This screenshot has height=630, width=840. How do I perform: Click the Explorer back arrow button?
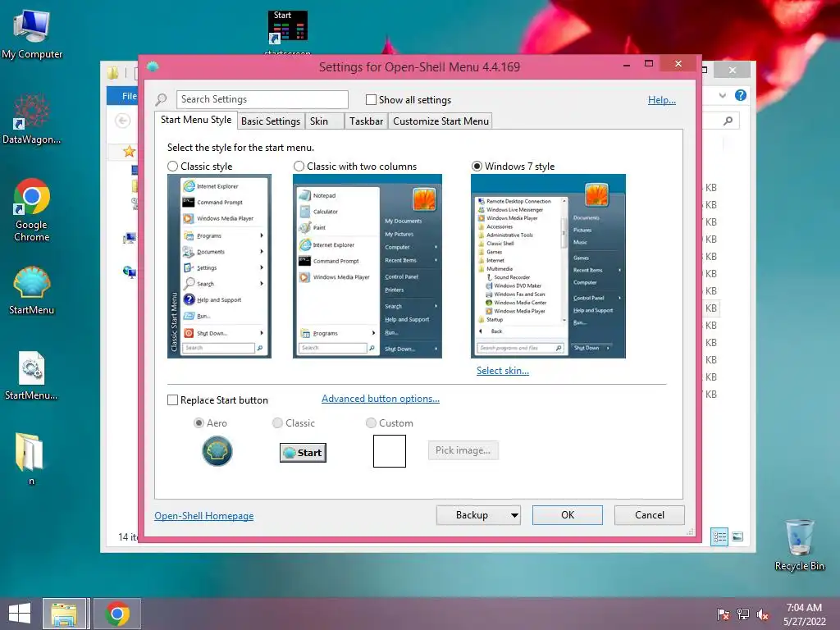coord(123,121)
